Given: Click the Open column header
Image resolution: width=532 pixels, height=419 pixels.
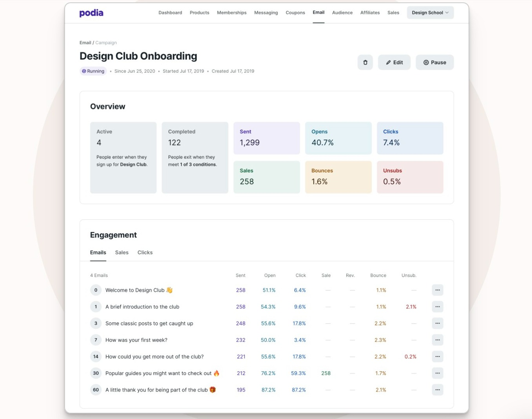Looking at the screenshot, I should click(270, 275).
